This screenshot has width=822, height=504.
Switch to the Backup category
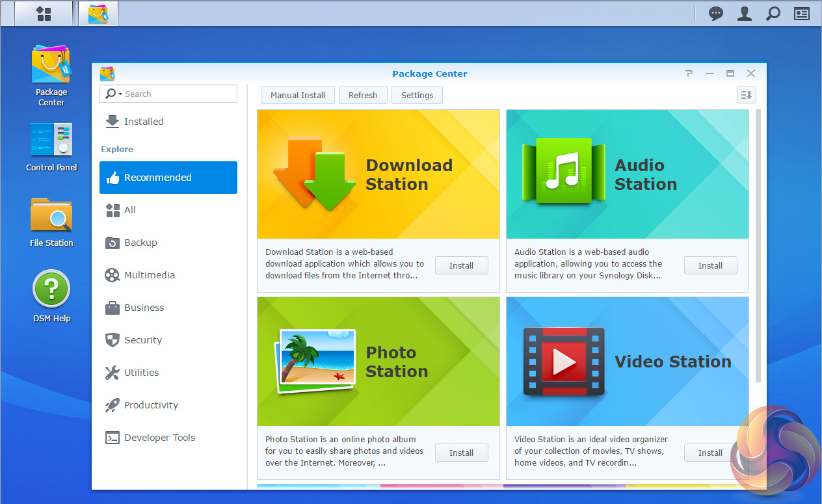[x=140, y=243]
